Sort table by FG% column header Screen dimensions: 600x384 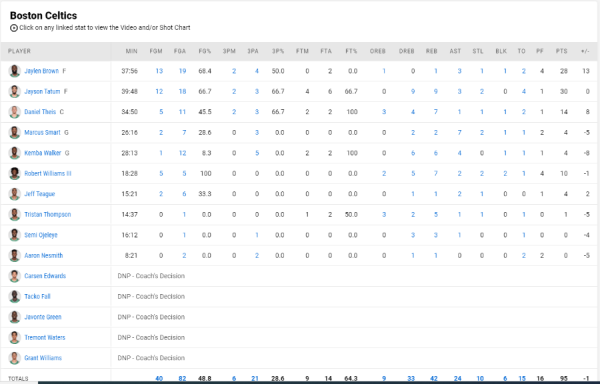click(x=205, y=51)
